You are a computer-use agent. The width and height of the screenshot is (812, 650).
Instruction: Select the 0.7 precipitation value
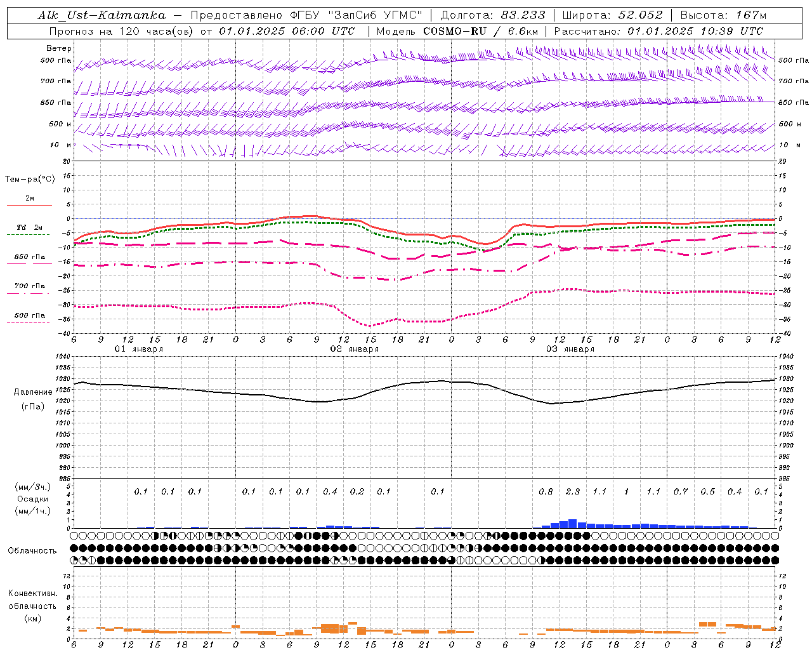click(x=681, y=492)
